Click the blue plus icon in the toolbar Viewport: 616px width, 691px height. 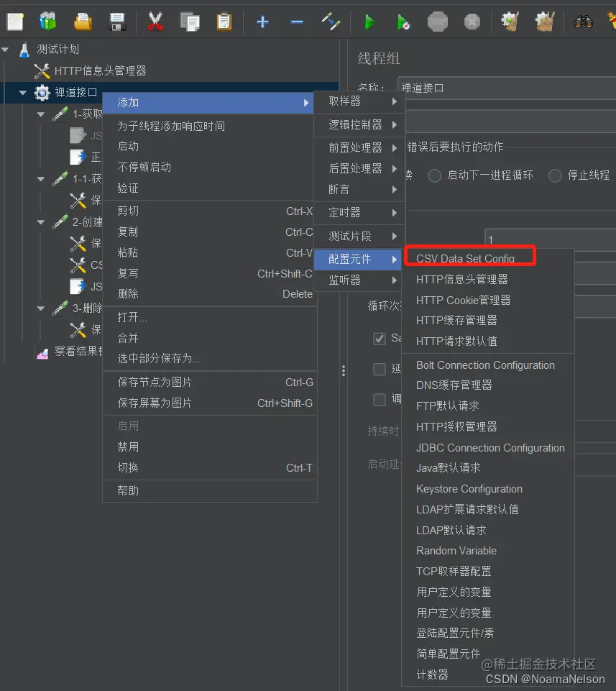(262, 22)
